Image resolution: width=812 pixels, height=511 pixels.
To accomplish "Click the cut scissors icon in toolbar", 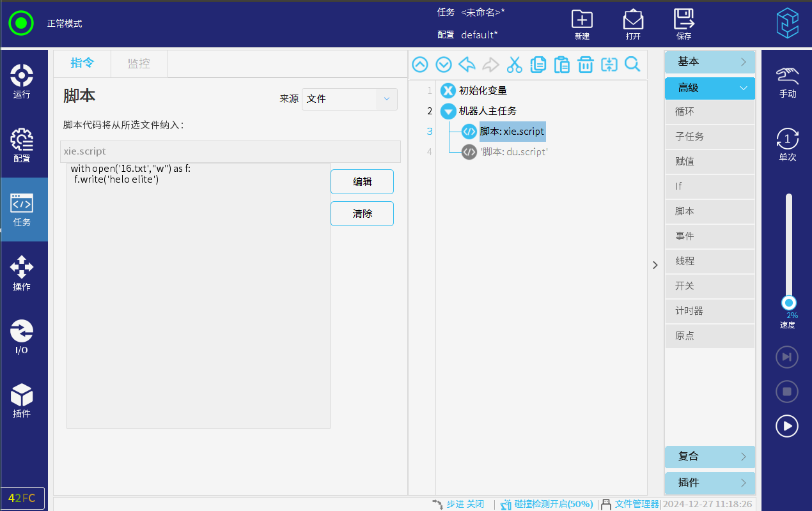I will [515, 65].
